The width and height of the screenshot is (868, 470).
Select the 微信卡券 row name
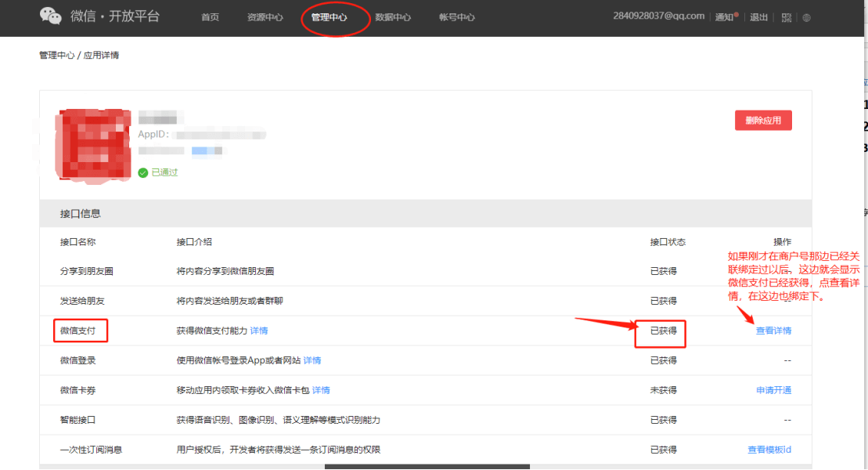point(77,390)
